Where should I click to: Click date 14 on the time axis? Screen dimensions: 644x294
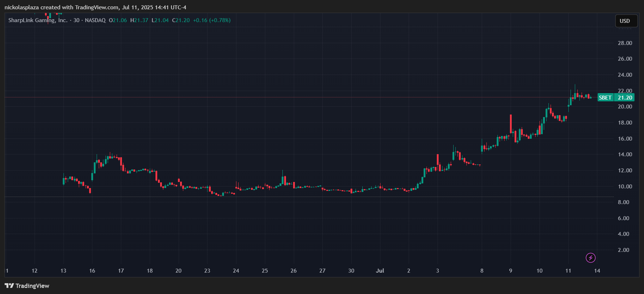(597, 270)
